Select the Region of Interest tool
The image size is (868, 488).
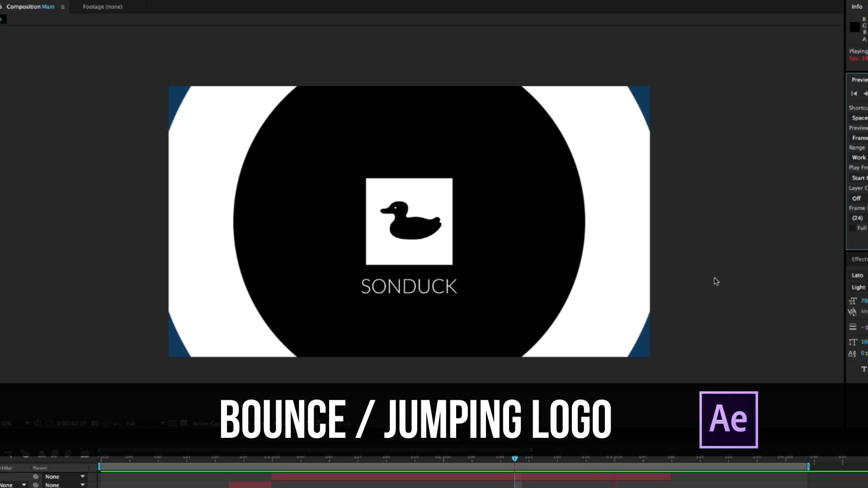(173, 423)
